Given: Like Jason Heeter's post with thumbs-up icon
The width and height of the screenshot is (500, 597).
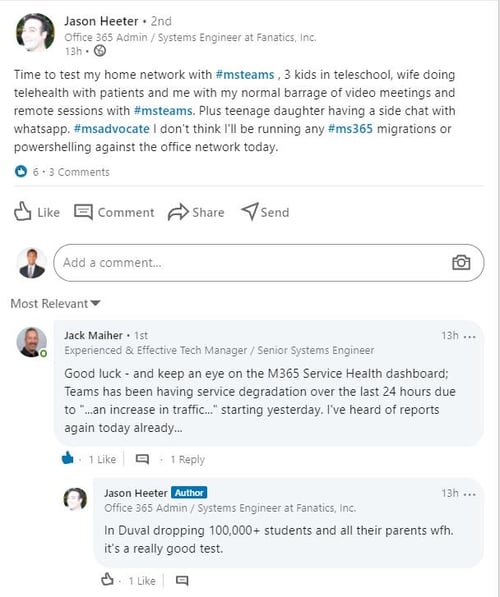Looking at the screenshot, I should (x=22, y=211).
